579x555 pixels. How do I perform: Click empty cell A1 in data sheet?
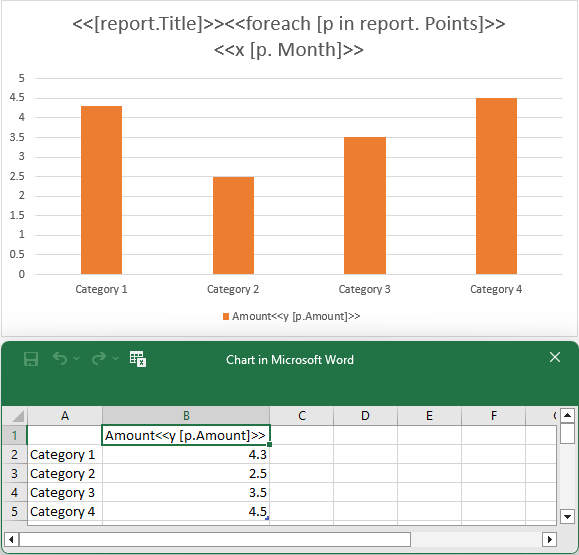click(x=65, y=435)
